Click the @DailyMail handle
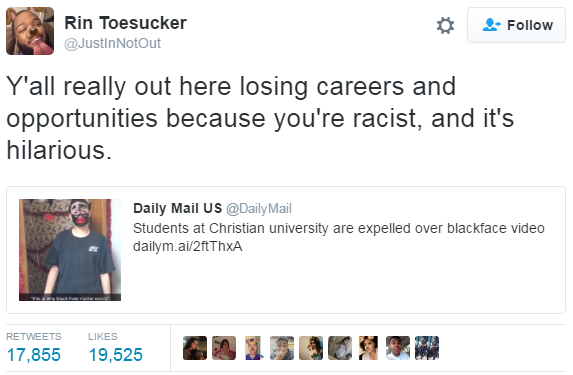The image size is (573, 375). 259,209
